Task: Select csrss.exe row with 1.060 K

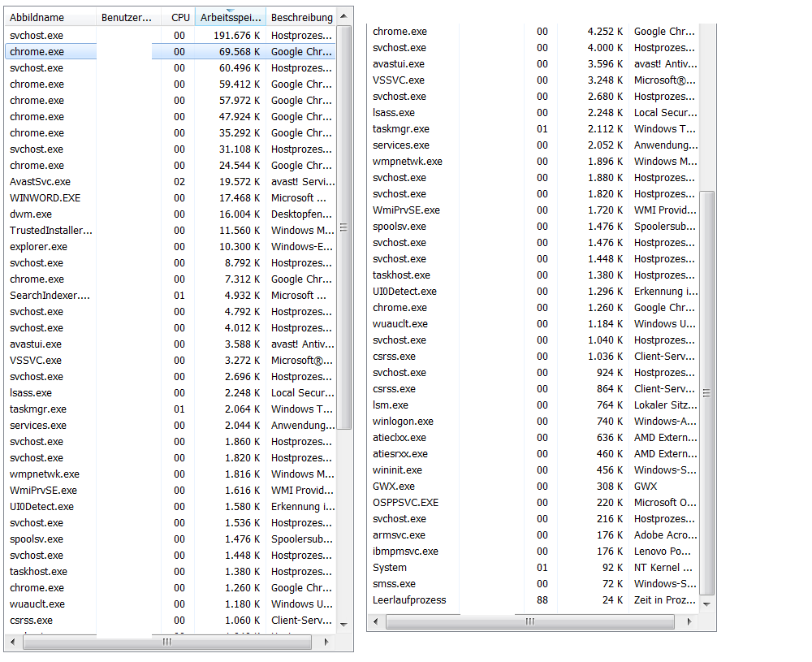Action: tap(171, 620)
